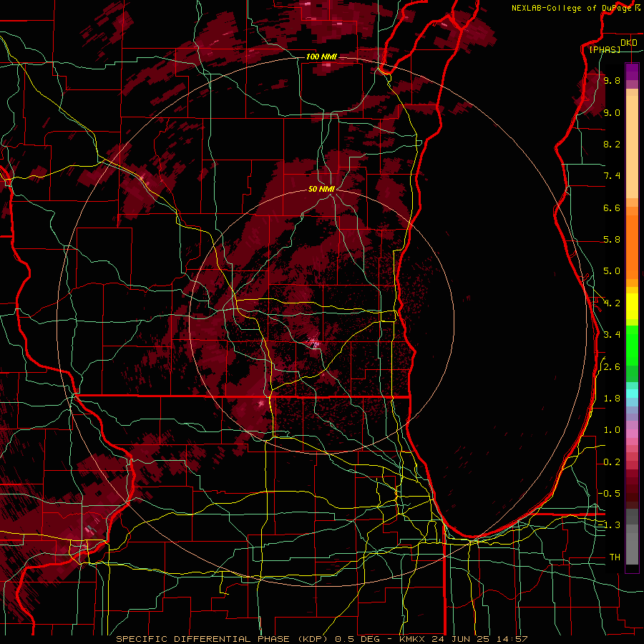
Task: Click the 3.4 color scale value
Action: tap(612, 335)
